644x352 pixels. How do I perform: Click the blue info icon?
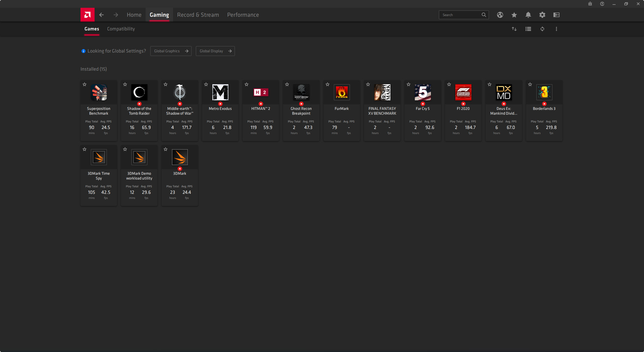[x=84, y=51]
